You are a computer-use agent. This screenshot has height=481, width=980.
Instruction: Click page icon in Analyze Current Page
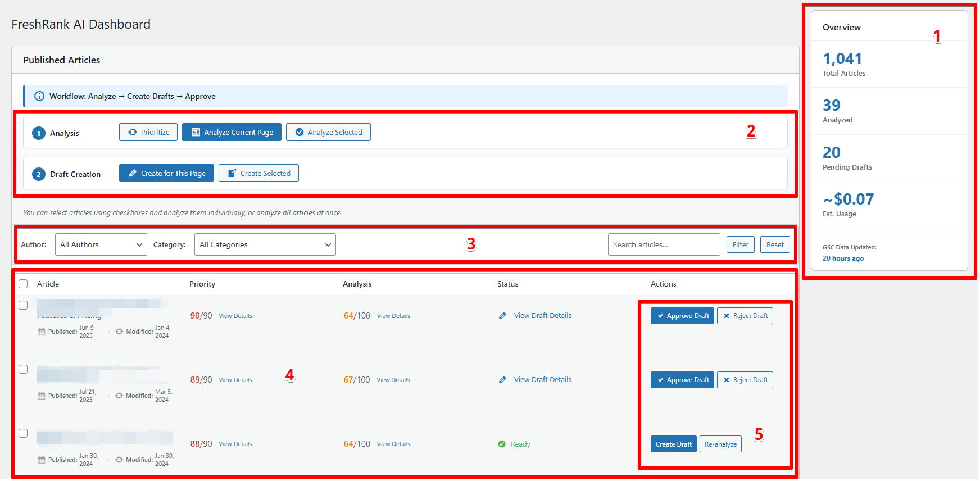(x=196, y=132)
